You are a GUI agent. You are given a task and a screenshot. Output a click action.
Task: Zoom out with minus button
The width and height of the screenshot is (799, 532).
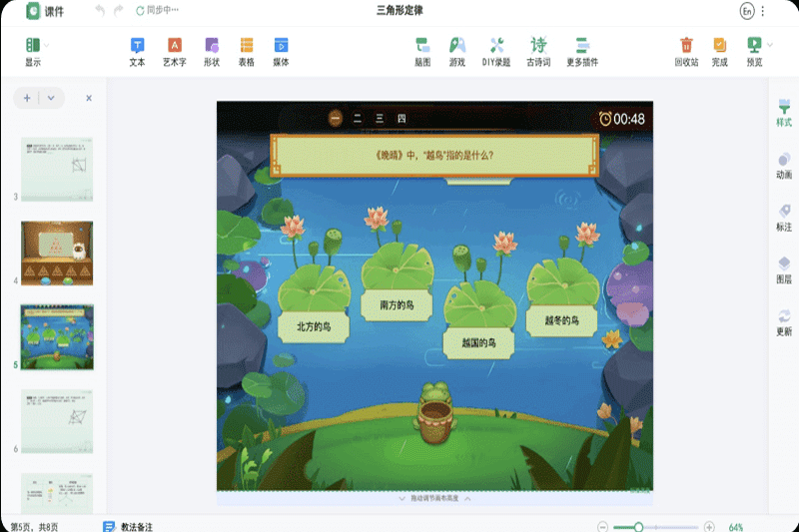603,527
